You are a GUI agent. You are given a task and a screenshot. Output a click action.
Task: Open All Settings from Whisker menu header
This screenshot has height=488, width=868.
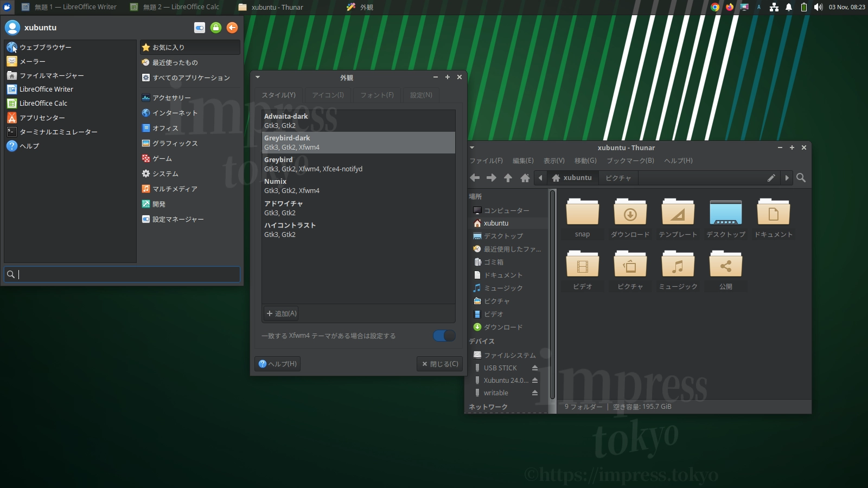click(x=200, y=28)
